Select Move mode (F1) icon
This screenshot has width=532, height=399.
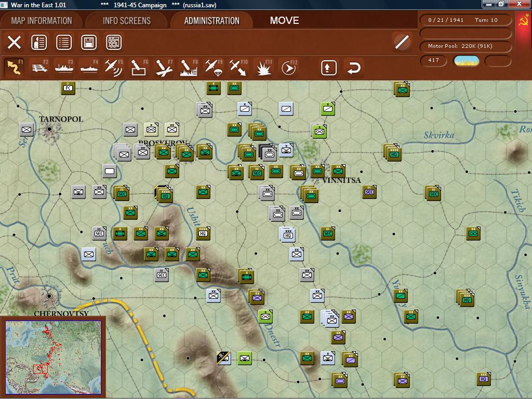[x=14, y=67]
